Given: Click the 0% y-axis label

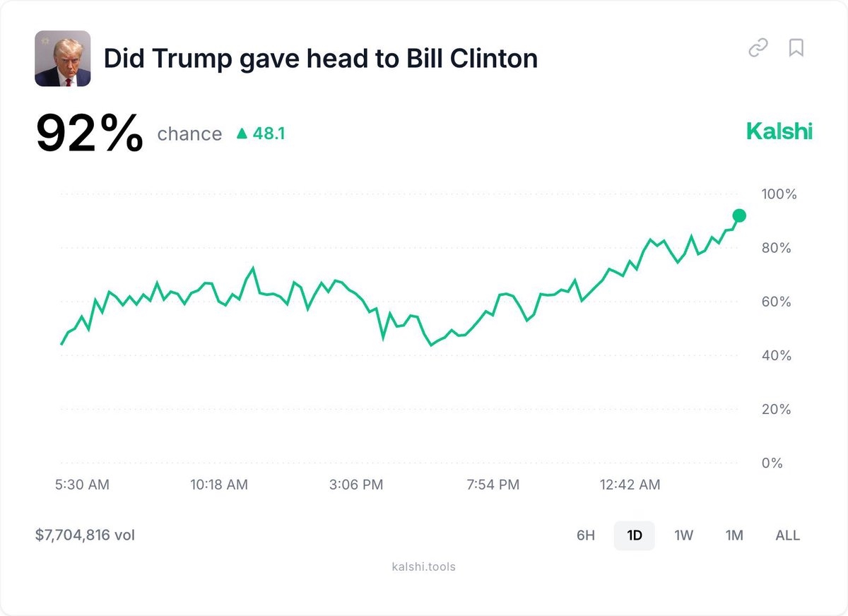Looking at the screenshot, I should point(771,463).
